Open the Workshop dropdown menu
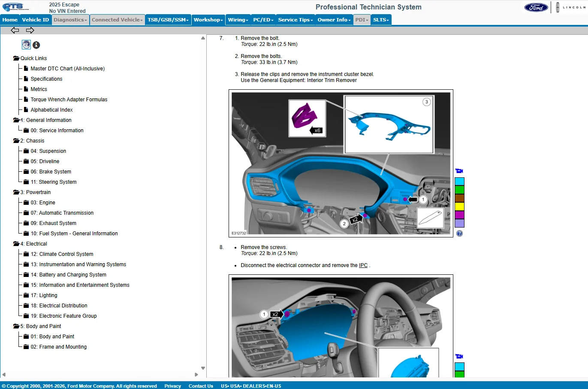This screenshot has height=389, width=588. click(x=208, y=20)
